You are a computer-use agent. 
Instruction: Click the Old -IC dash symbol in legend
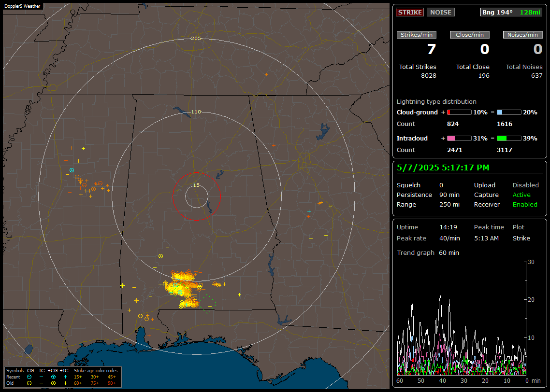tap(42, 383)
